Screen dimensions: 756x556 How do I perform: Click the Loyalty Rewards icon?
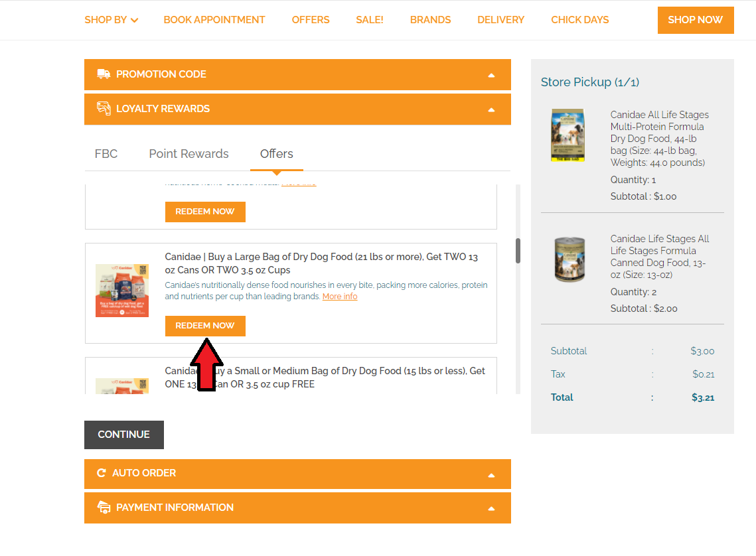(104, 109)
